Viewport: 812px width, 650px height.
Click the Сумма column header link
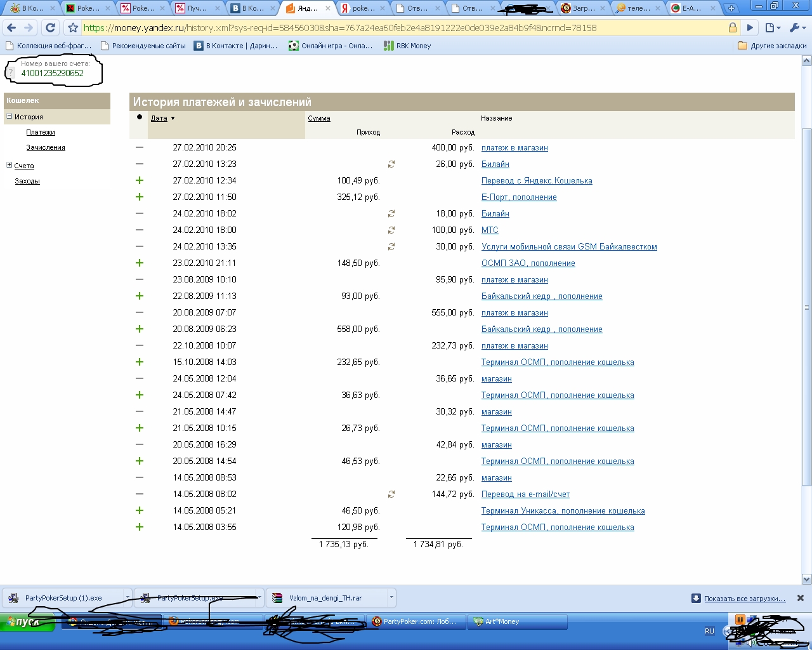click(319, 118)
